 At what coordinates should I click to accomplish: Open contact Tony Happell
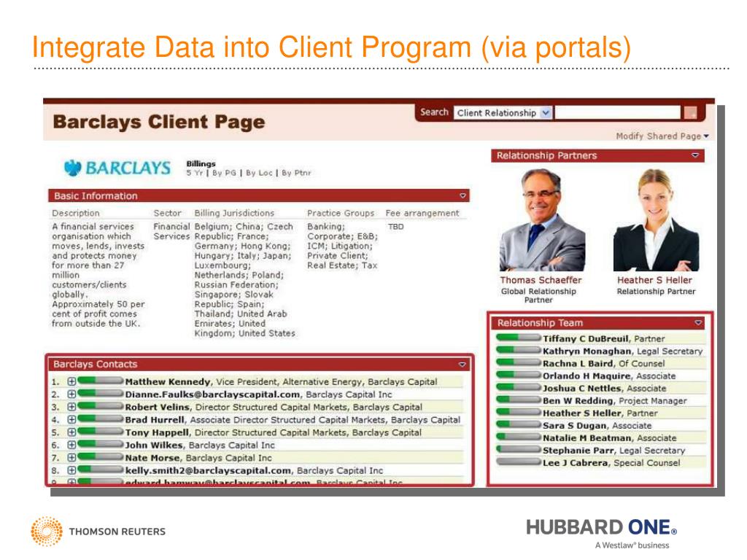157,432
